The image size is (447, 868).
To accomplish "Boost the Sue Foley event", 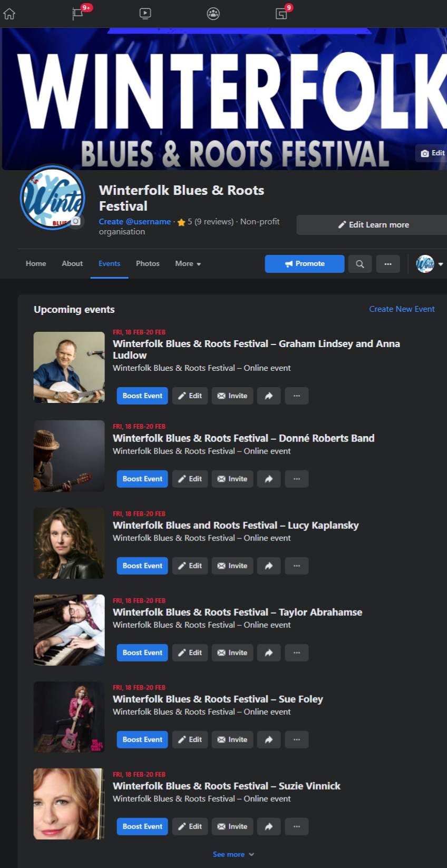I will tap(142, 740).
